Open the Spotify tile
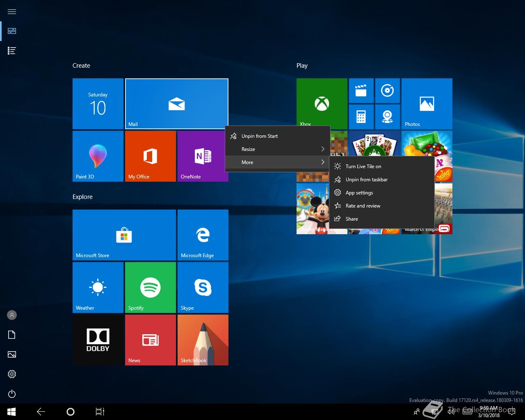This screenshot has width=525, height=420. [x=151, y=288]
